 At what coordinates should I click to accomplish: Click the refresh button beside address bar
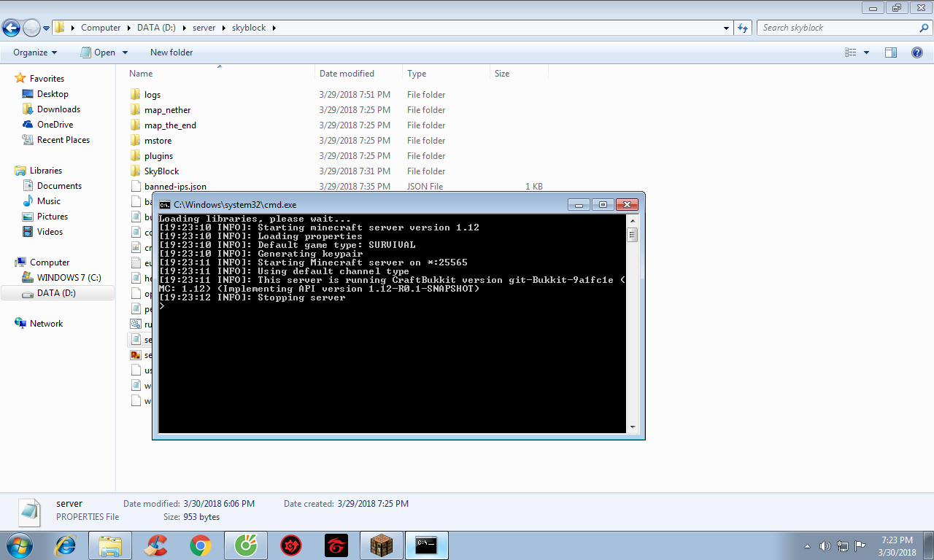[743, 28]
